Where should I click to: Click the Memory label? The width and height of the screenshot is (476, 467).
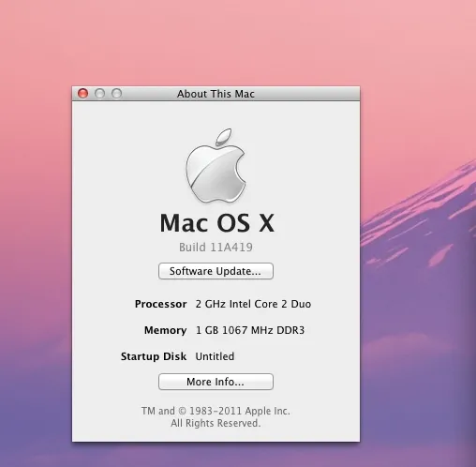165,330
